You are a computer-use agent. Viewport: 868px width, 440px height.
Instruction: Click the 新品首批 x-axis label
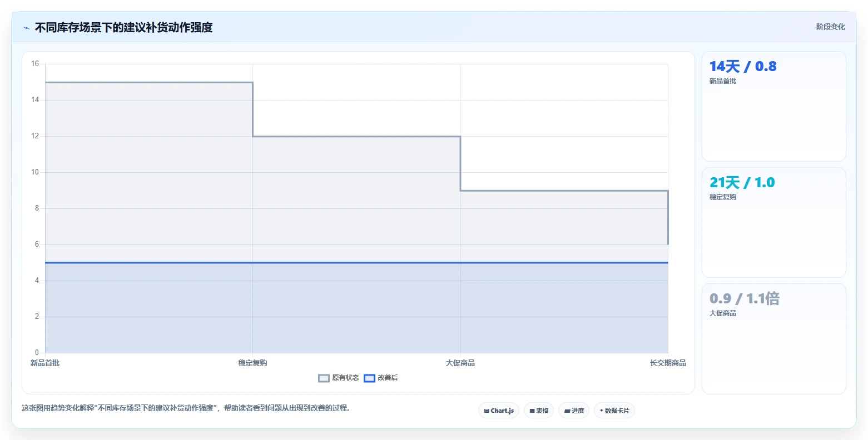coord(45,363)
